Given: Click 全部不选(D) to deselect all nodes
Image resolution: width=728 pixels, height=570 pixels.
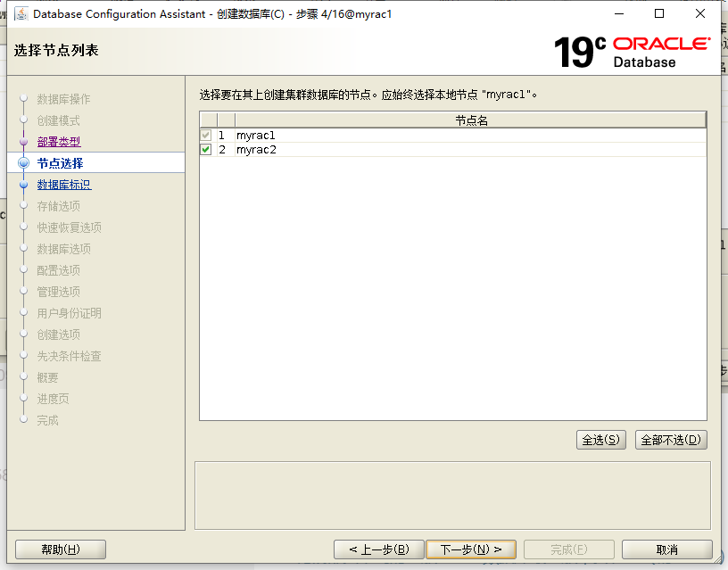Looking at the screenshot, I should pyautogui.click(x=671, y=439).
